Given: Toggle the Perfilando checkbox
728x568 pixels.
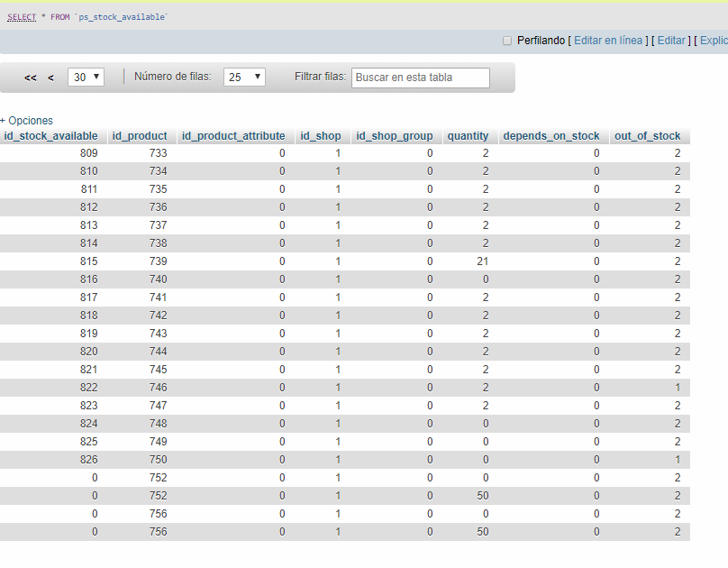Looking at the screenshot, I should [507, 41].
